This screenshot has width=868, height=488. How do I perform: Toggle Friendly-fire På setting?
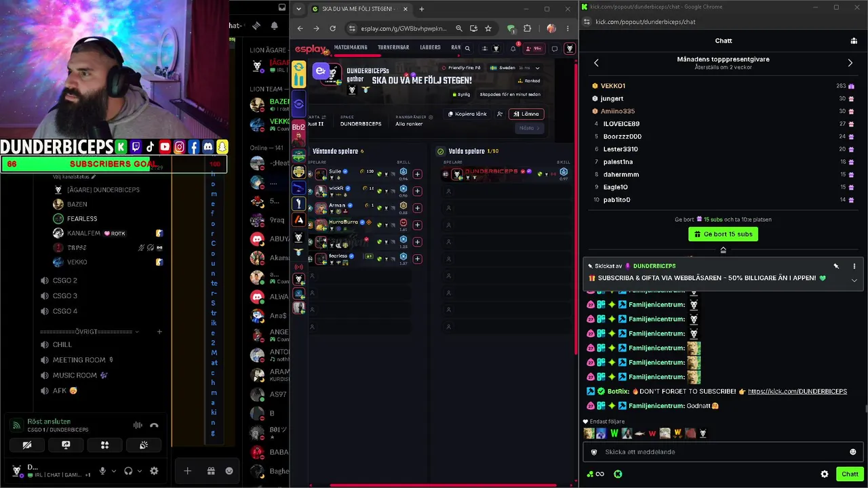point(460,68)
